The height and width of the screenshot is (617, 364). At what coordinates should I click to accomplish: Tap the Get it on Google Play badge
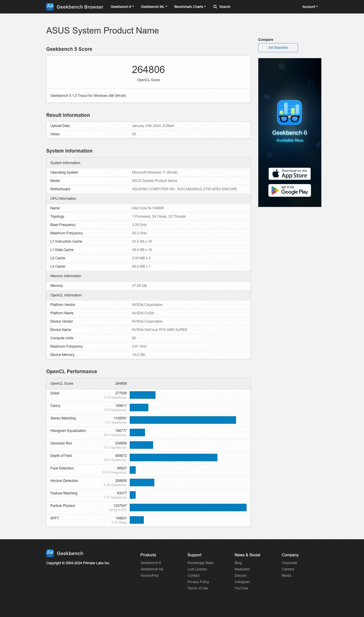[289, 190]
